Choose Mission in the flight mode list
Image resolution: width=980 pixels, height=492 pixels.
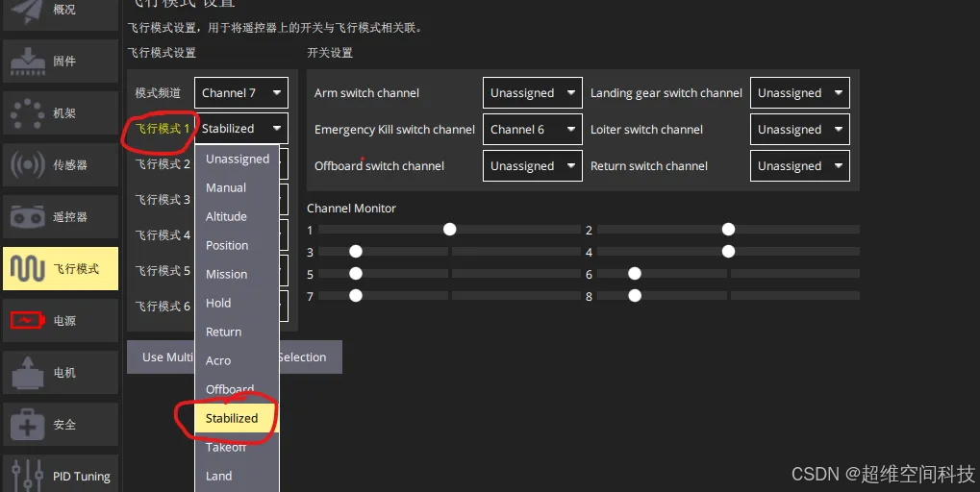point(237,274)
